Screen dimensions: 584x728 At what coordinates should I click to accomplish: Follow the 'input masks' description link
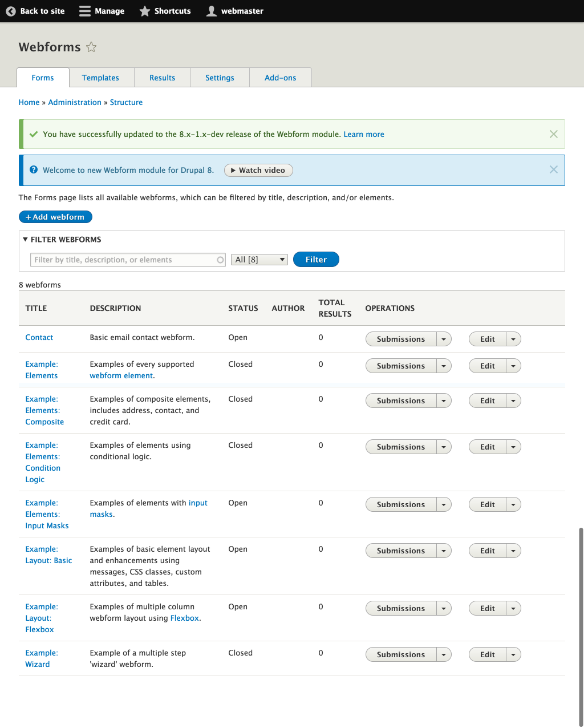(148, 508)
